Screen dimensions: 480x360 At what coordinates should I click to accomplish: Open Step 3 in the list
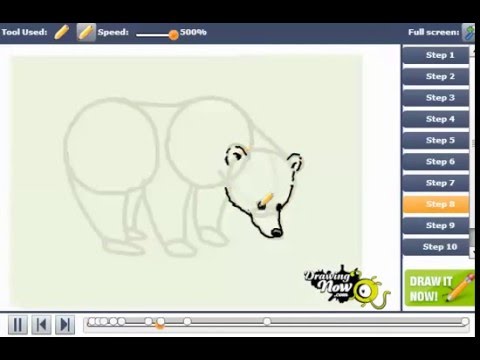click(x=436, y=98)
